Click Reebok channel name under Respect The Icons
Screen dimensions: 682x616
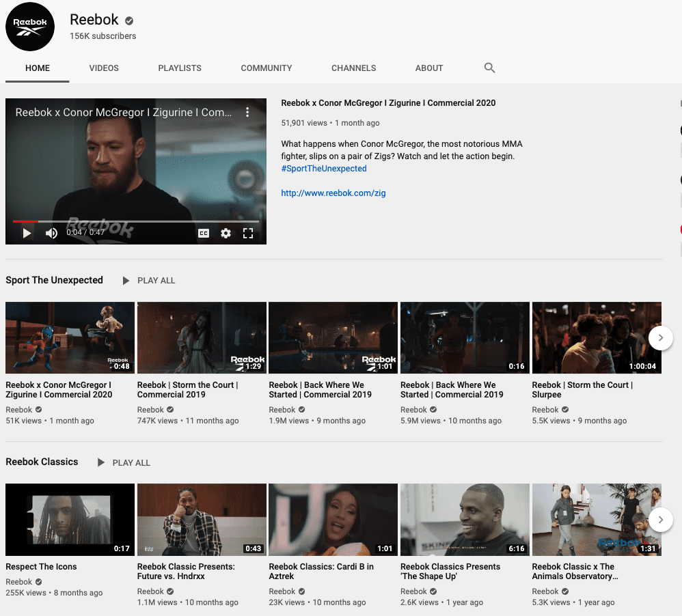tap(18, 582)
